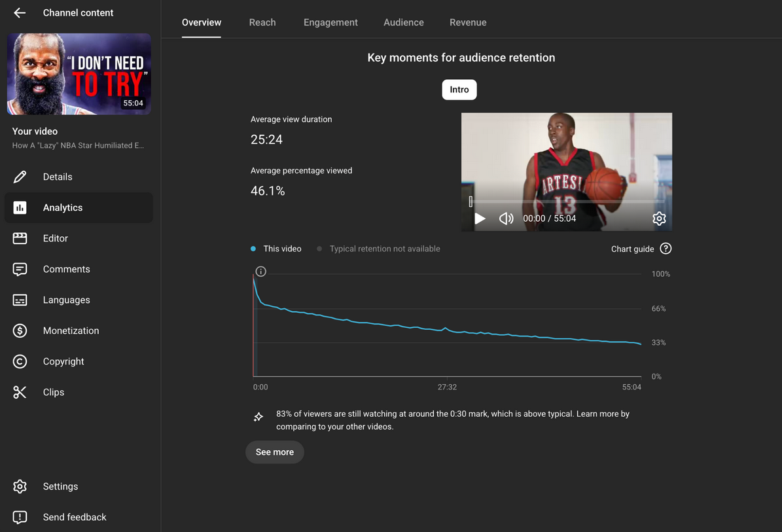Click the Copyright circle-C icon
The width and height of the screenshot is (782, 532).
click(x=20, y=361)
